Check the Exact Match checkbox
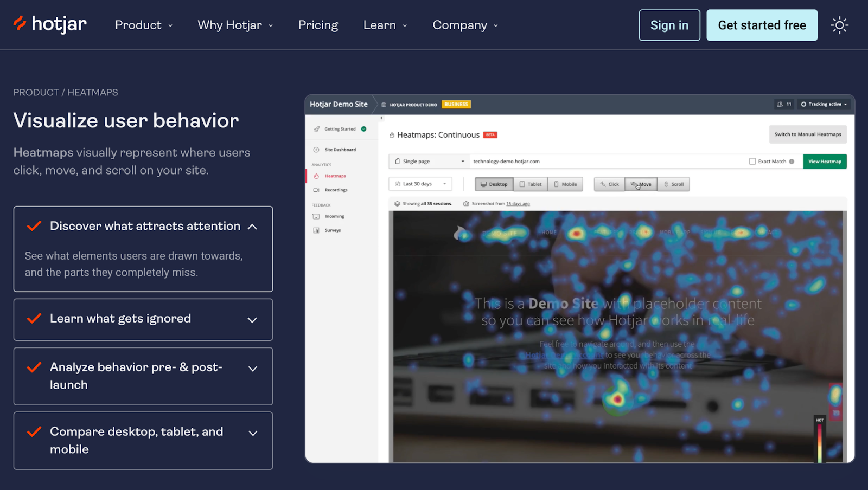Viewport: 868px width, 490px height. click(x=752, y=162)
